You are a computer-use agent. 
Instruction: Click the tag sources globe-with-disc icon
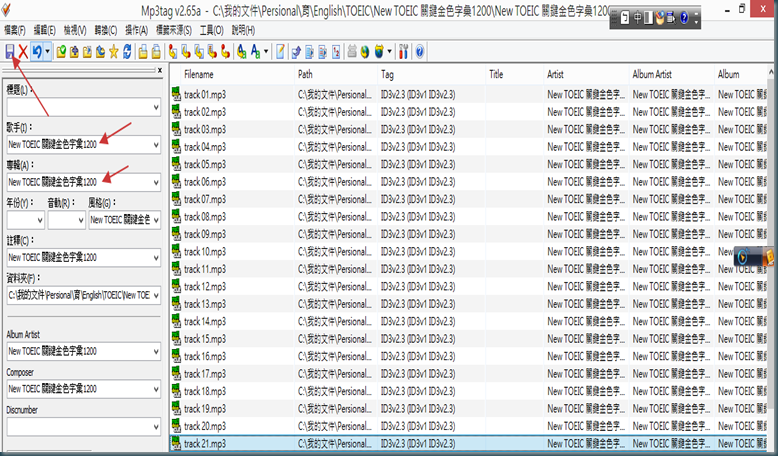(379, 51)
